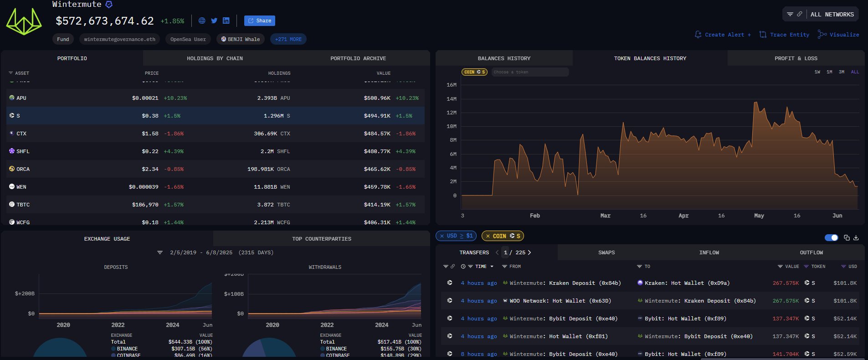Click the CTX token icon

pyautogui.click(x=12, y=133)
